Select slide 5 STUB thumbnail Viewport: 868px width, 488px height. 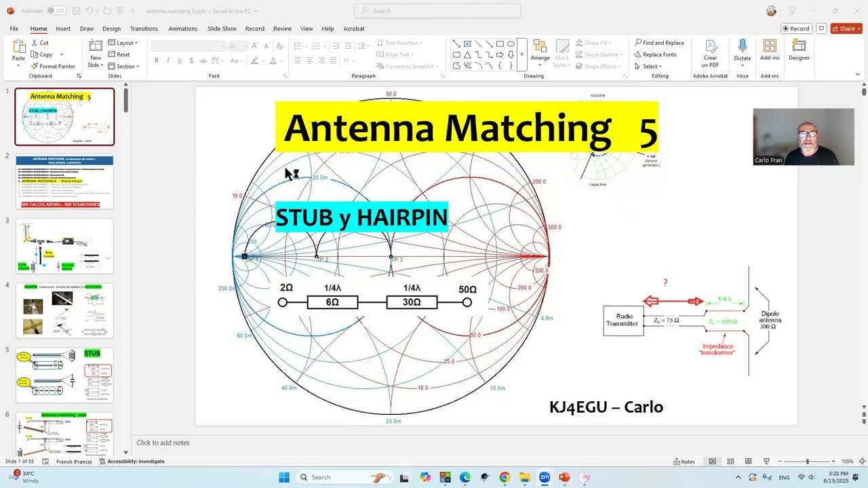64,375
